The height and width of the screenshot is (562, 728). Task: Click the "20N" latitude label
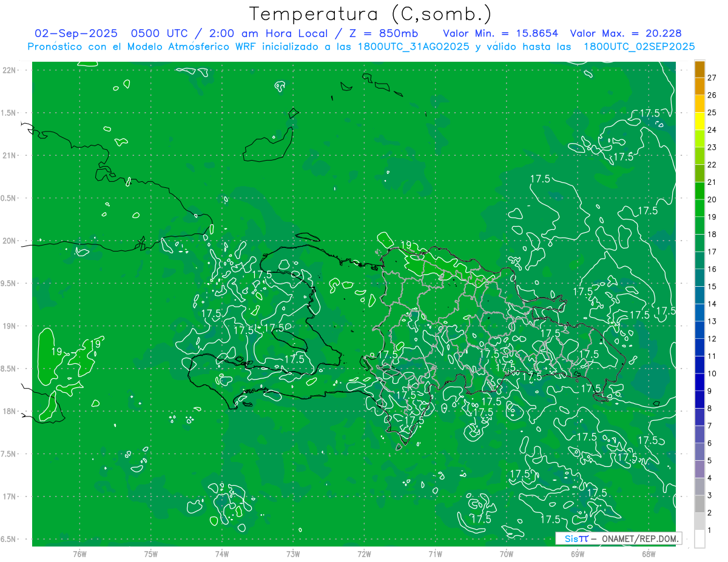[x=9, y=241]
